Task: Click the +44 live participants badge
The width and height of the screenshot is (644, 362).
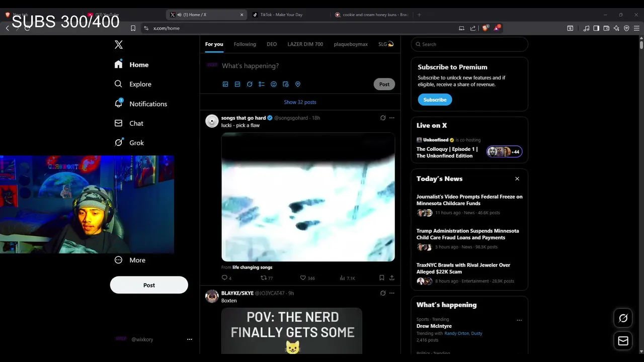Action: click(505, 152)
